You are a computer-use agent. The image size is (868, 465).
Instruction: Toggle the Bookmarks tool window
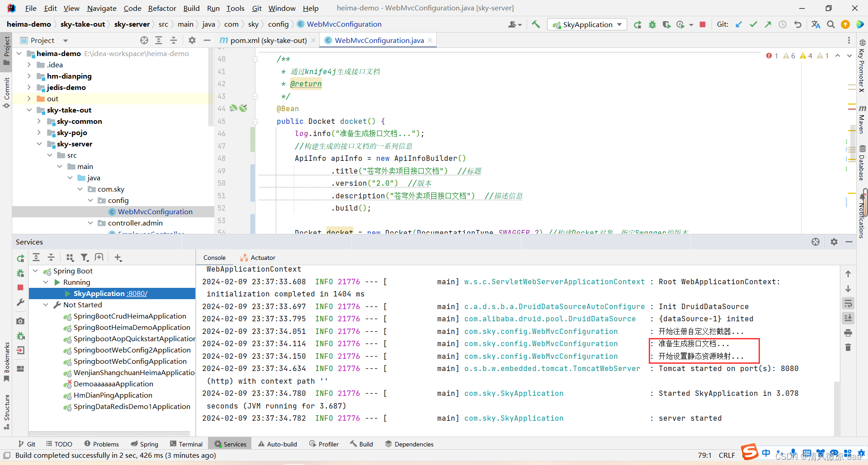6,362
